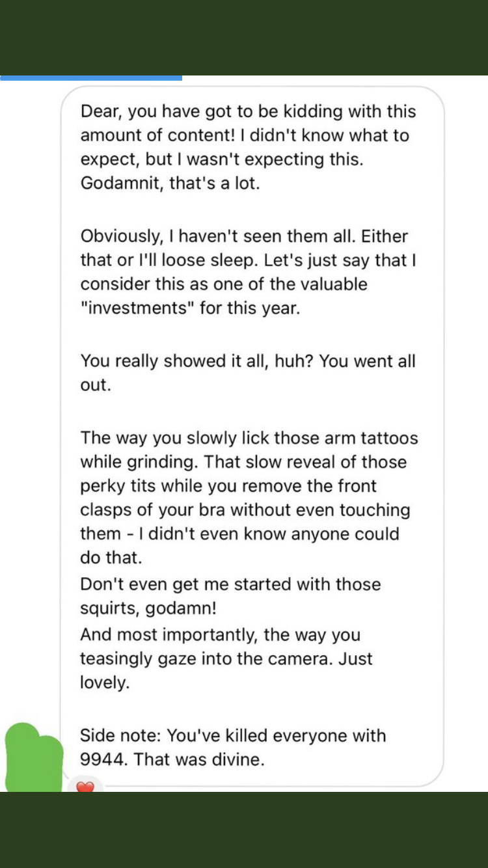Tap the dark green bar below the message
This screenshot has width=488, height=868.
(x=244, y=830)
